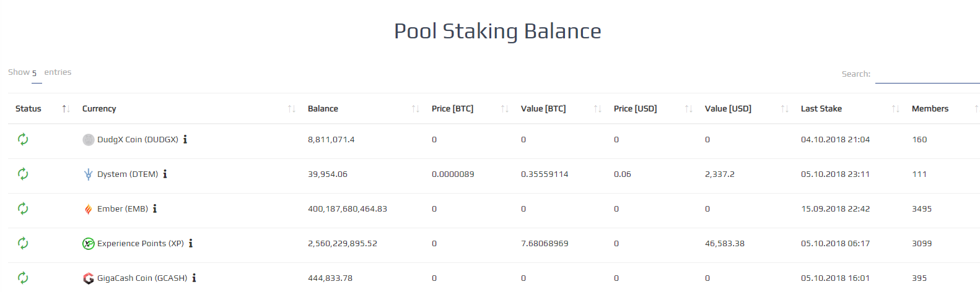Sort table by Status column

pyautogui.click(x=41, y=109)
